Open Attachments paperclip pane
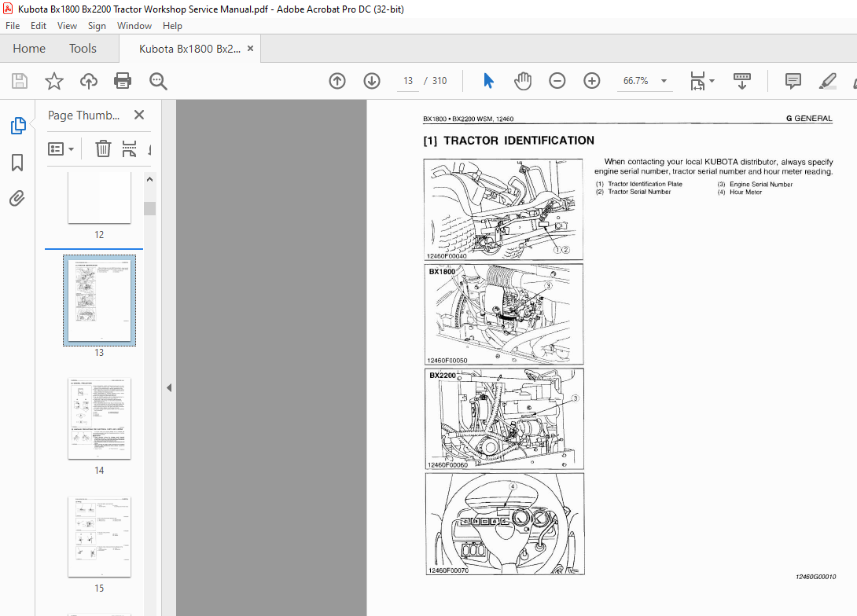Image resolution: width=857 pixels, height=616 pixels. coord(17,198)
